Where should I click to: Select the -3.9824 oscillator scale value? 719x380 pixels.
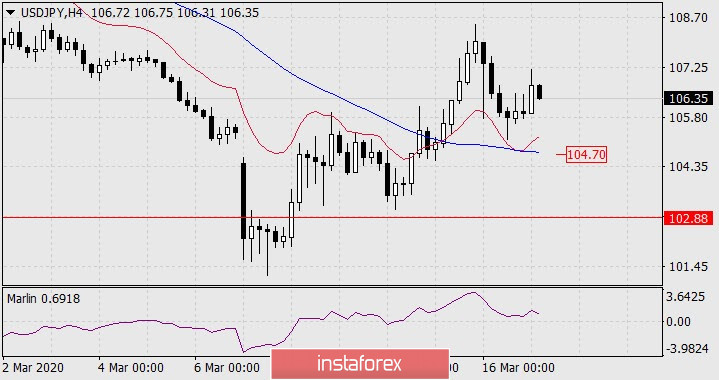tap(686, 349)
